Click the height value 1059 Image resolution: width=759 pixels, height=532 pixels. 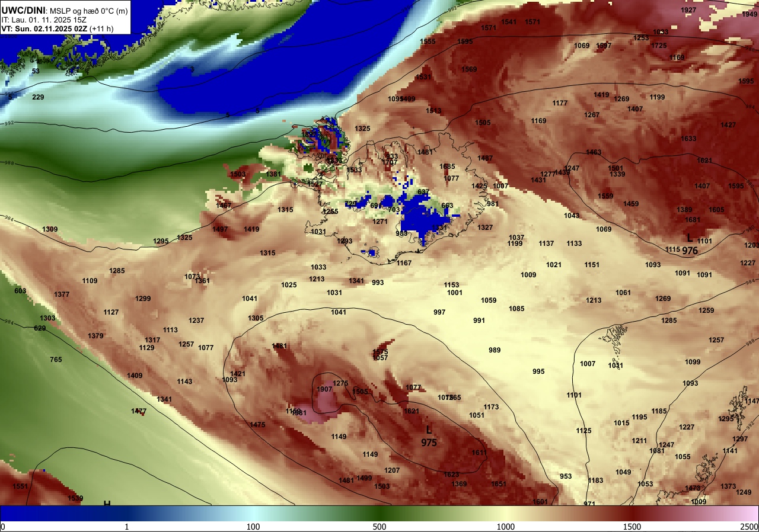click(x=489, y=300)
